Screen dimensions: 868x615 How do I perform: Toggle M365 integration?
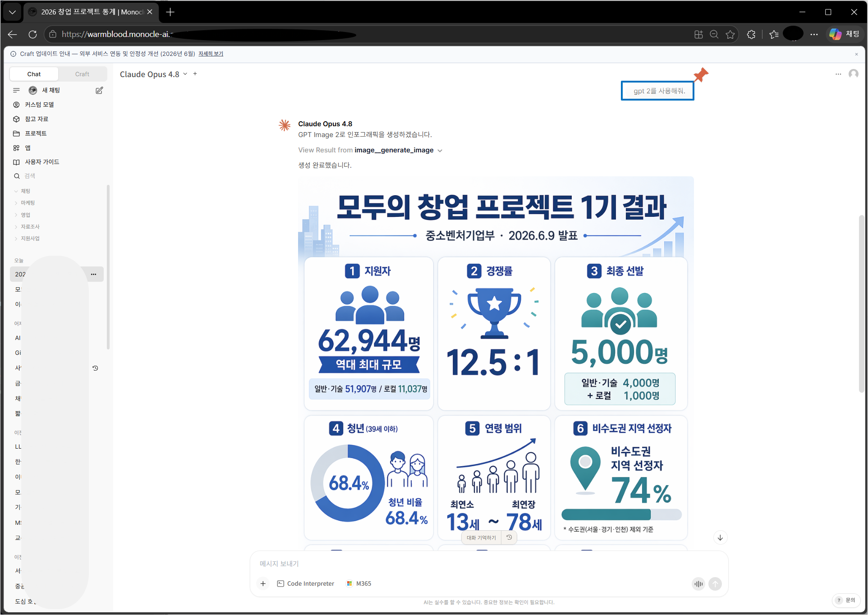[359, 583]
